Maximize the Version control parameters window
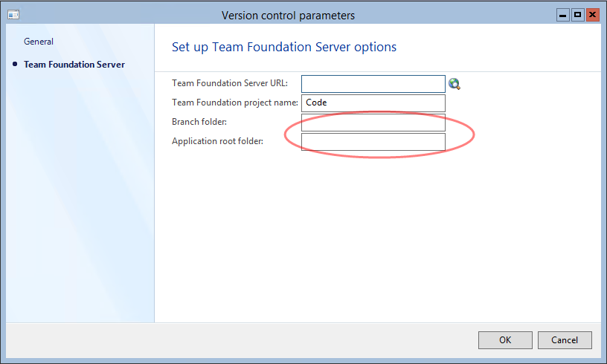Screen dimensions: 607x364 (577, 15)
